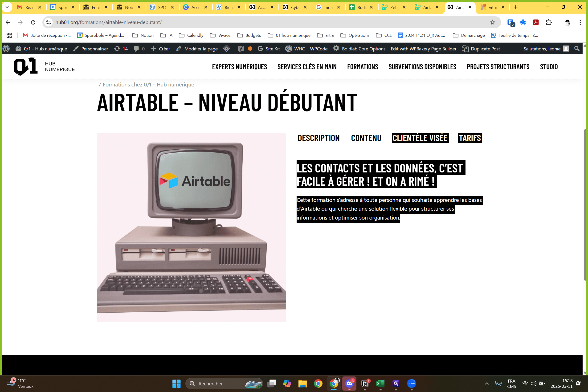Open Projets structurants navigation link

pyautogui.click(x=498, y=67)
